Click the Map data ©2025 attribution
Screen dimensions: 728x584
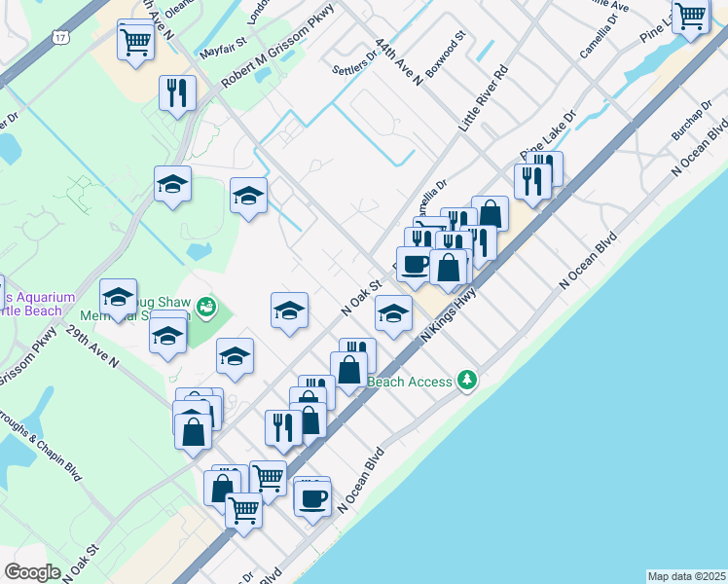tap(686, 576)
